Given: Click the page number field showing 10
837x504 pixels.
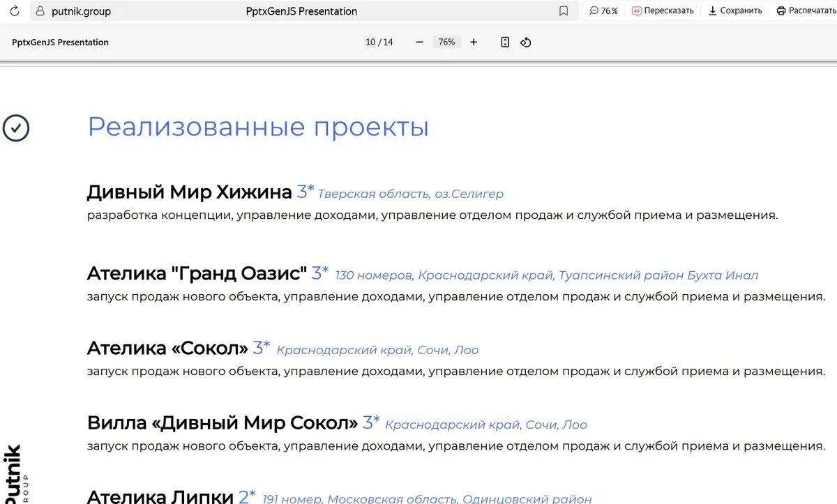Looking at the screenshot, I should pyautogui.click(x=370, y=43).
